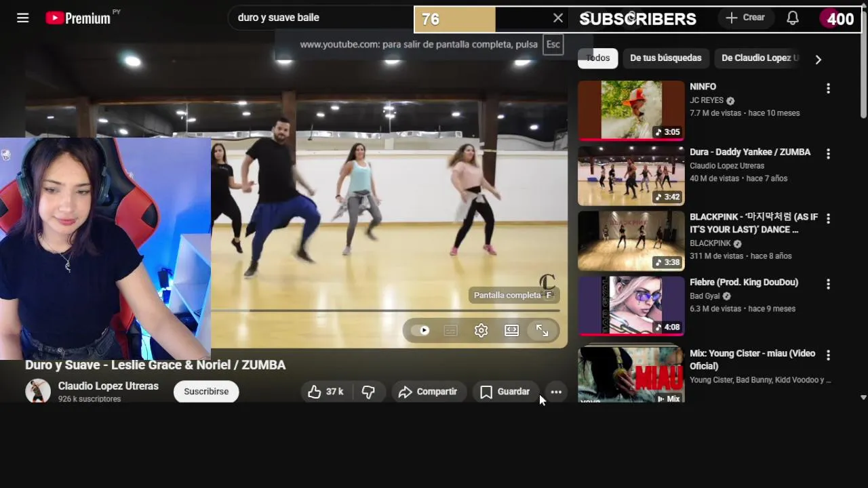This screenshot has width=868, height=488.
Task: Open the 'Mix: Young Cister - miau' thumbnail
Action: 631,374
